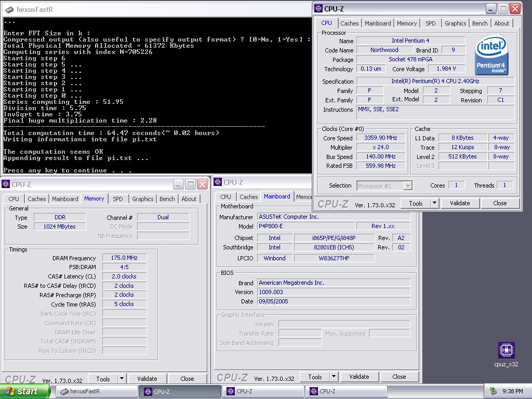532x399 pixels.
Task: Expand the Tools arrow in the Memory window
Action: (122, 378)
